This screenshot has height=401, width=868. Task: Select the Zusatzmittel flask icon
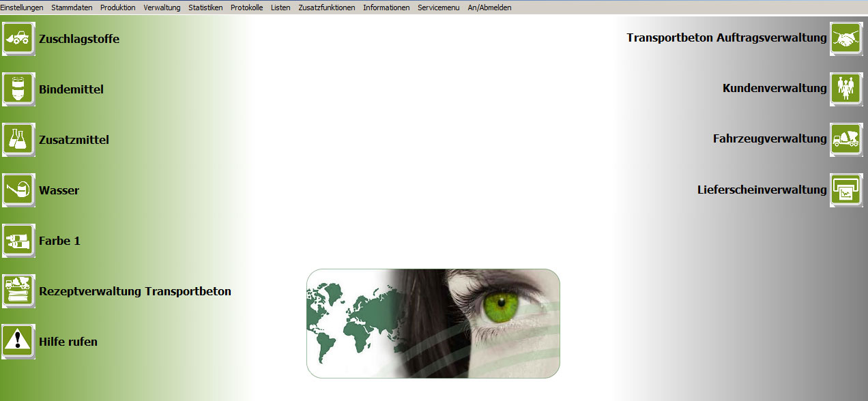[18, 140]
